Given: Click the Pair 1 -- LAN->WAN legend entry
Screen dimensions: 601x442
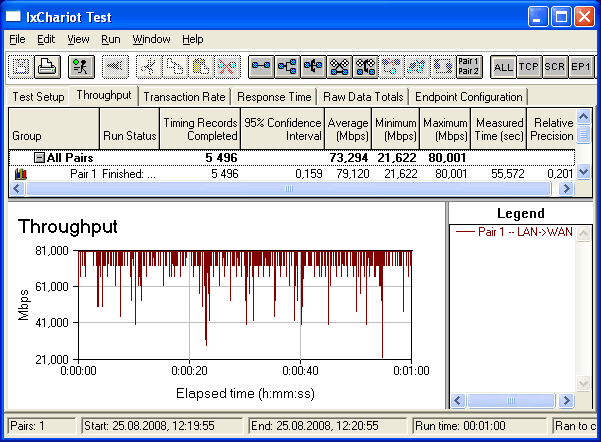Looking at the screenshot, I should coord(514,232).
